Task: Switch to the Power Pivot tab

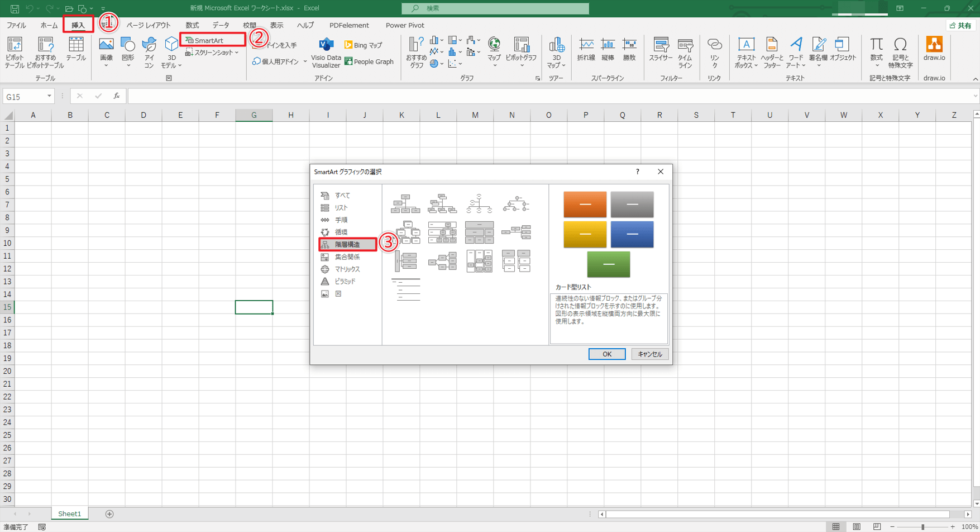Action: pyautogui.click(x=405, y=25)
